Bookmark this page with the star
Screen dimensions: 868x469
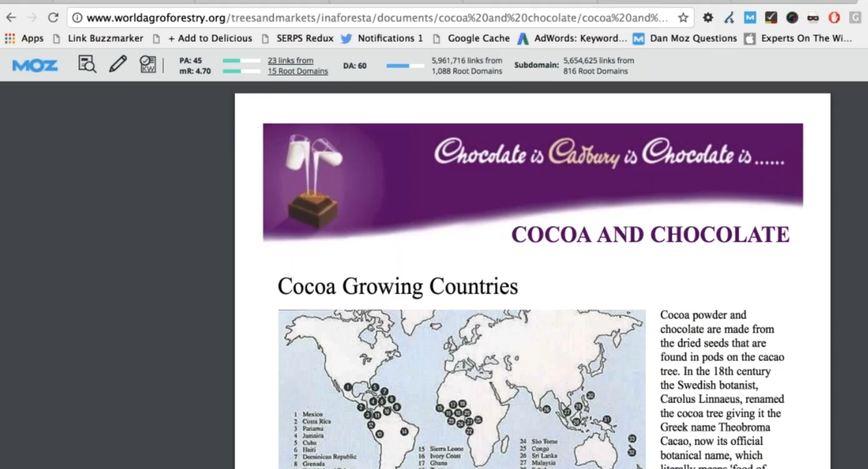click(683, 18)
